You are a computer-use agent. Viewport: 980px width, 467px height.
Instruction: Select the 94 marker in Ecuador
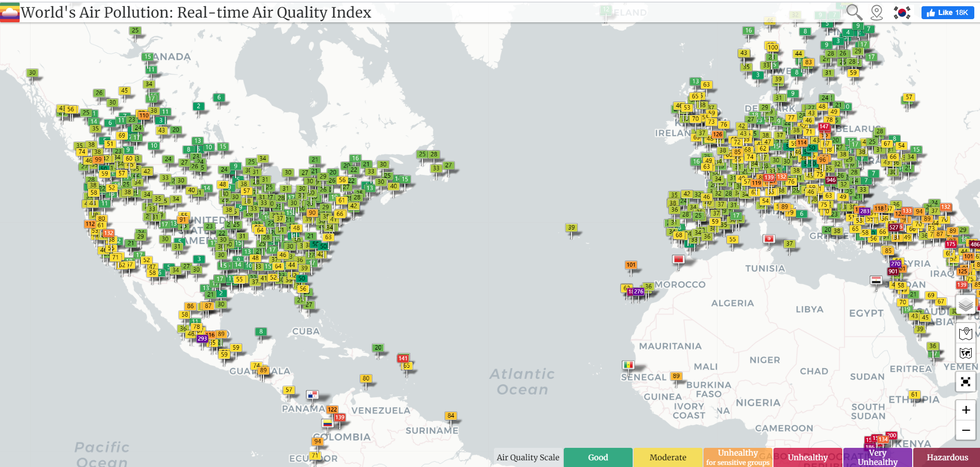coord(317,441)
